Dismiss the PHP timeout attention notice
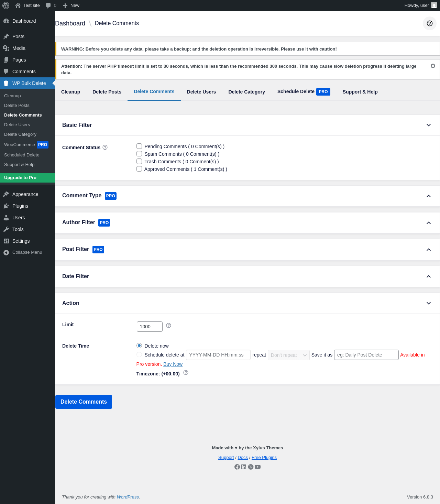 [x=433, y=66]
